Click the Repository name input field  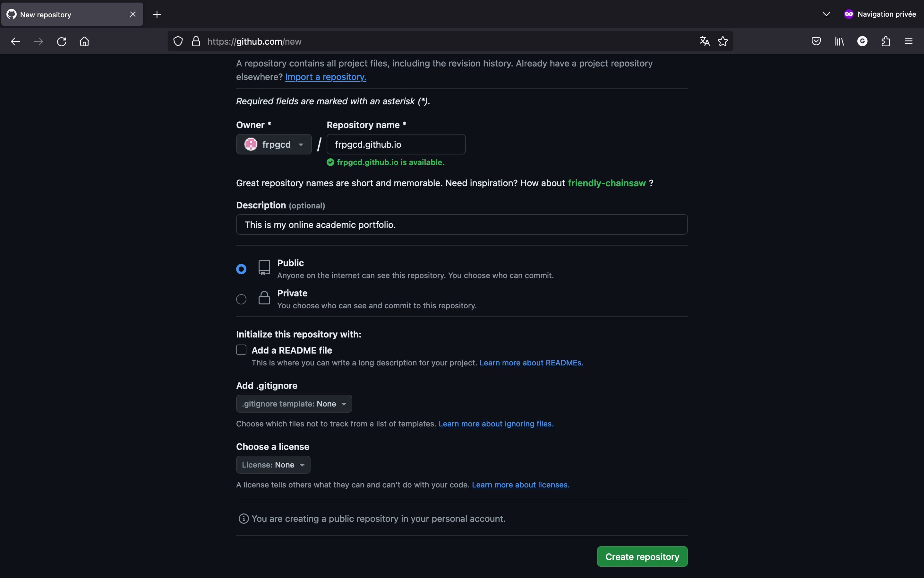pos(396,144)
